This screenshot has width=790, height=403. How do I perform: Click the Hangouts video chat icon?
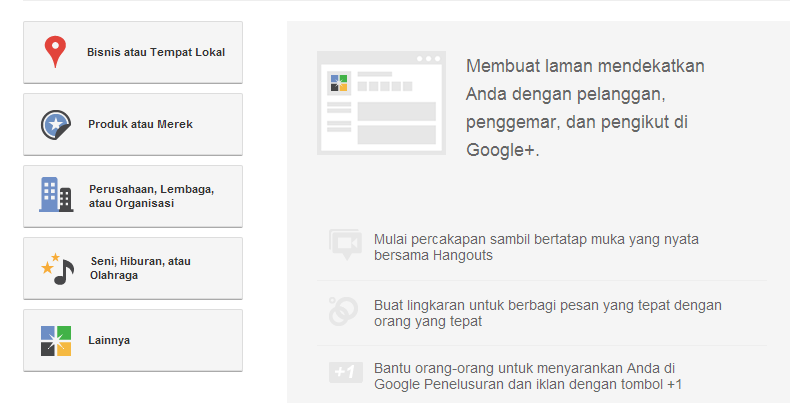tap(345, 245)
